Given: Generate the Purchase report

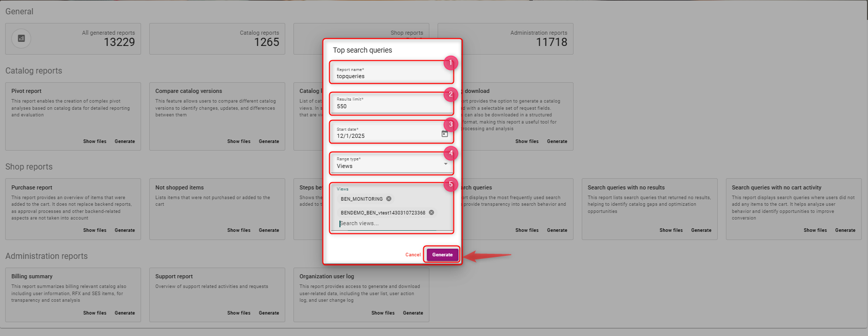Looking at the screenshot, I should click(124, 230).
